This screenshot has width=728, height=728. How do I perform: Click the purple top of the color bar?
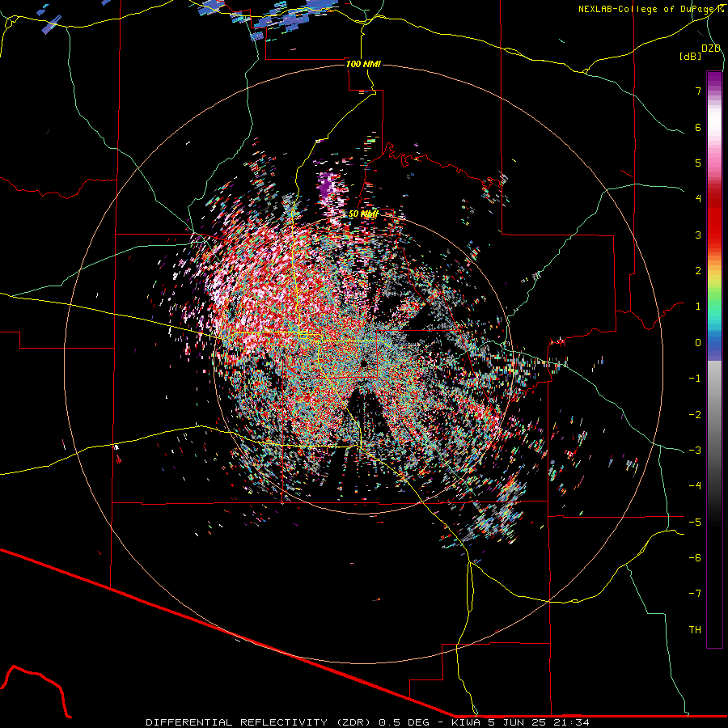(x=714, y=80)
